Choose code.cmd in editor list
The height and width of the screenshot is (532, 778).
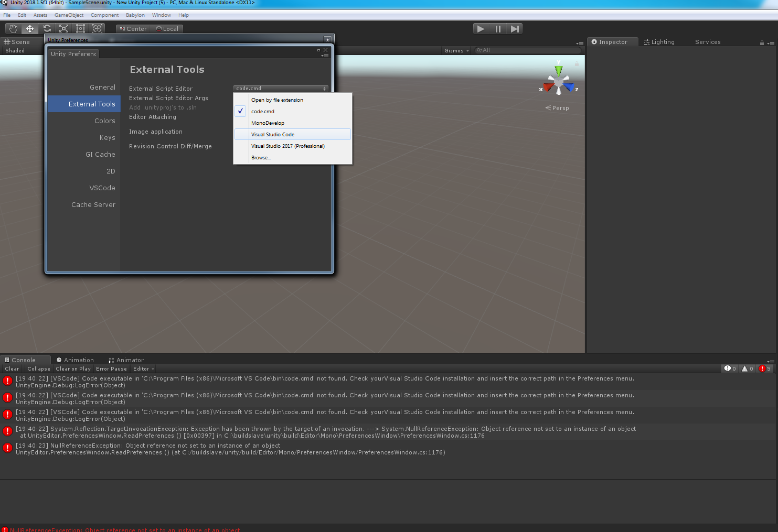click(x=293, y=112)
